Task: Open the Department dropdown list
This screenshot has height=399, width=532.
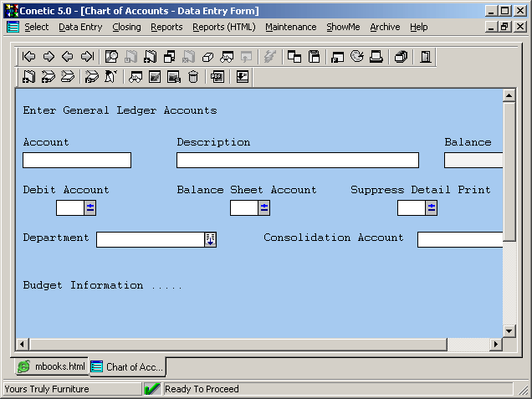Action: pos(211,239)
